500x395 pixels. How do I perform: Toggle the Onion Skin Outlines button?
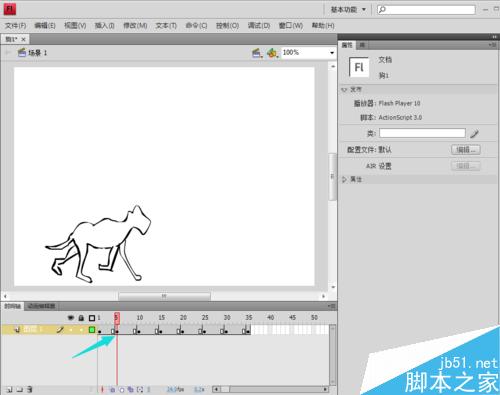pos(122,389)
